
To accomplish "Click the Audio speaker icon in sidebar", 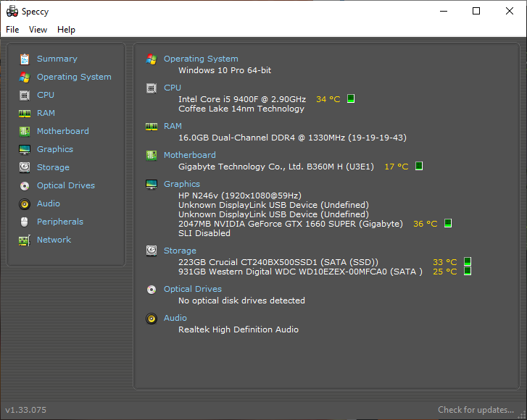I will [25, 203].
